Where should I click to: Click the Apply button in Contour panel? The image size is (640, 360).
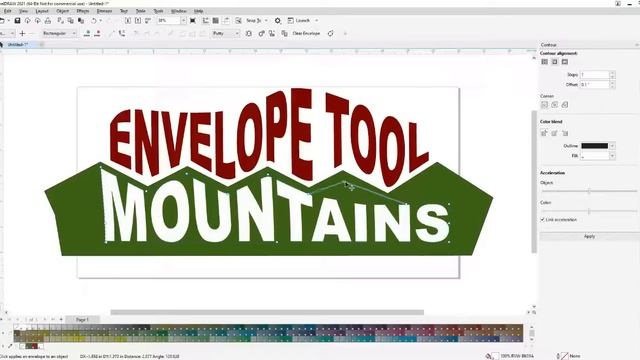click(x=589, y=236)
